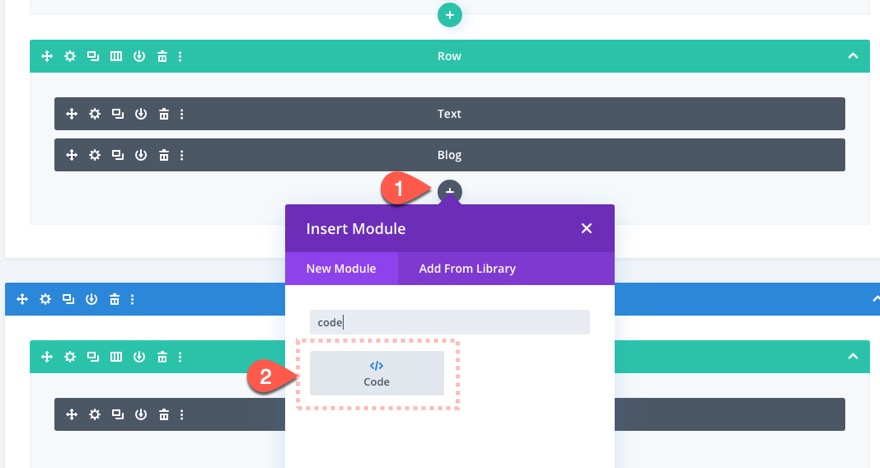
Task: Change column structure of the top Row
Action: pyautogui.click(x=116, y=56)
